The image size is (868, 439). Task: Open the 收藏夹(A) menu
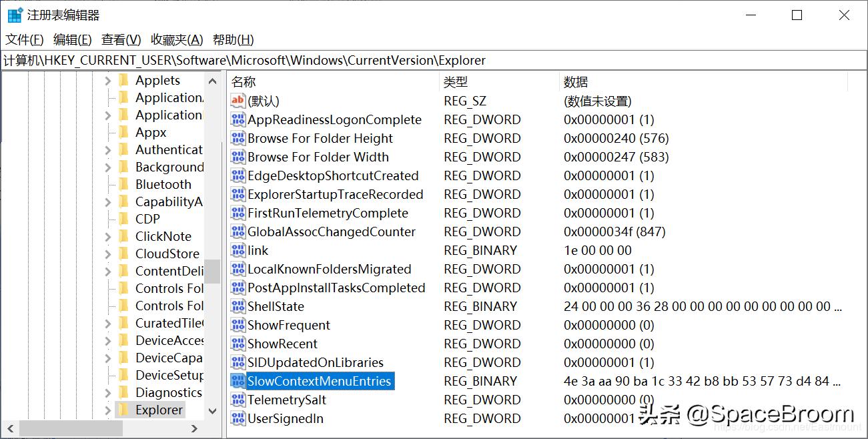[177, 39]
